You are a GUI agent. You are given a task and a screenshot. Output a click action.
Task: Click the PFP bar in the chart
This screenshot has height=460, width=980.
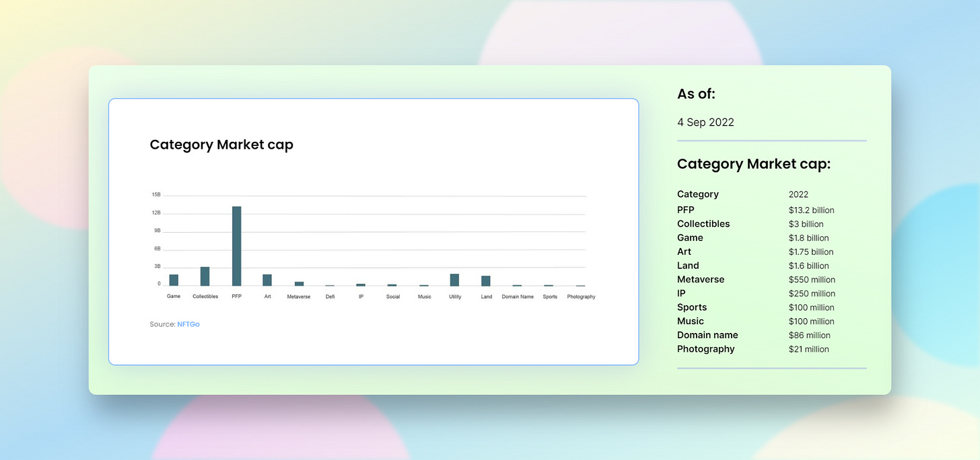click(x=236, y=246)
